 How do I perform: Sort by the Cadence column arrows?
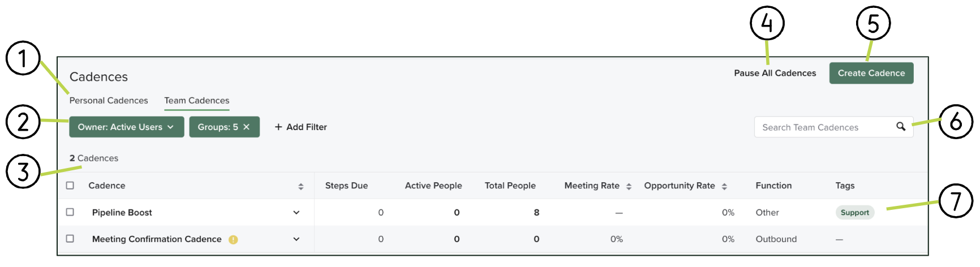[x=301, y=186]
